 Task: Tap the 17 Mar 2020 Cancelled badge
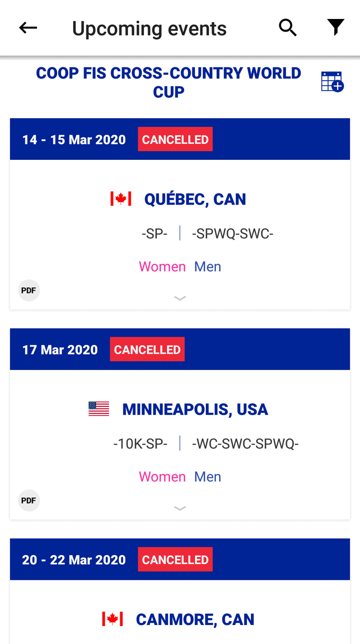(147, 350)
